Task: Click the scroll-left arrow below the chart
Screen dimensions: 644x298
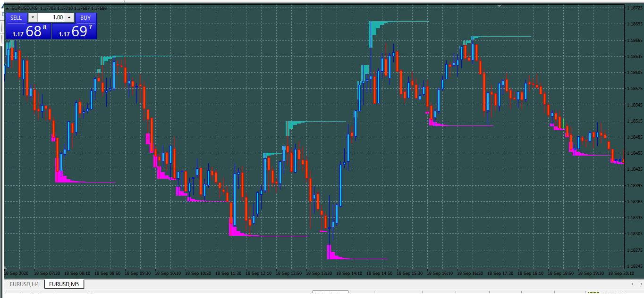Action: [633, 284]
